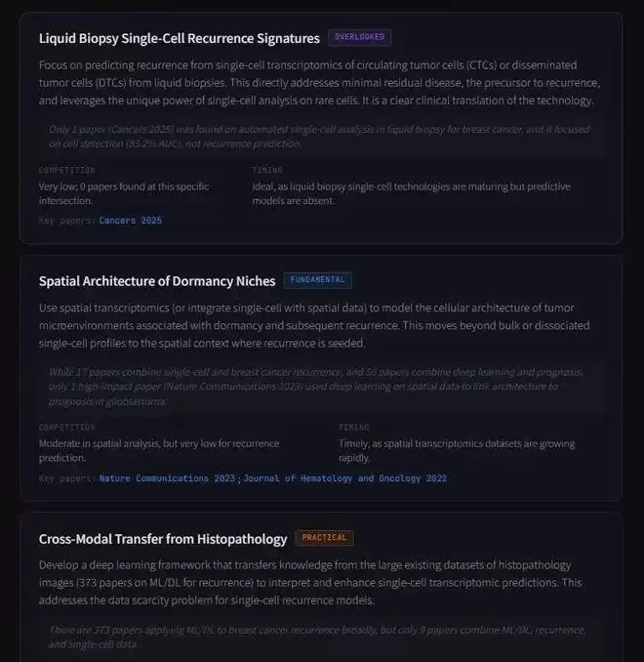Open the Nature Communications 2023 paper link
644x662 pixels.
pos(168,478)
